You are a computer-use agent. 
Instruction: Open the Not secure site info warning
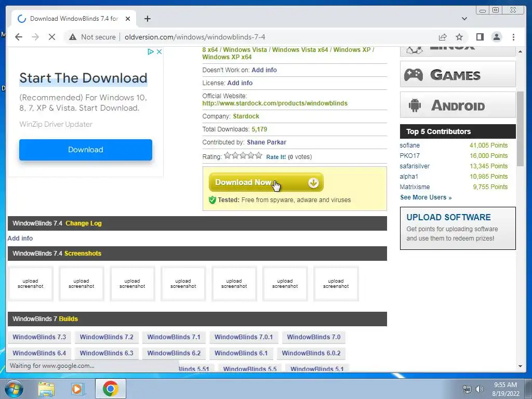pos(92,37)
